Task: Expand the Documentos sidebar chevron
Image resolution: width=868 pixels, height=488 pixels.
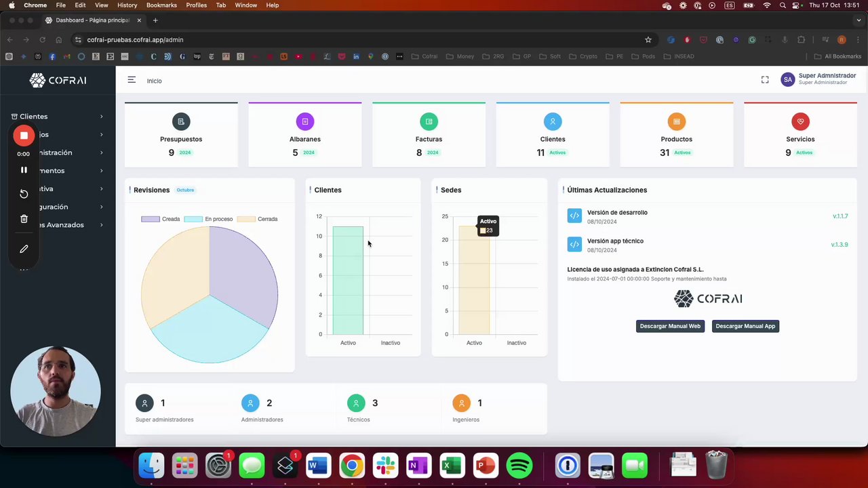Action: click(102, 171)
